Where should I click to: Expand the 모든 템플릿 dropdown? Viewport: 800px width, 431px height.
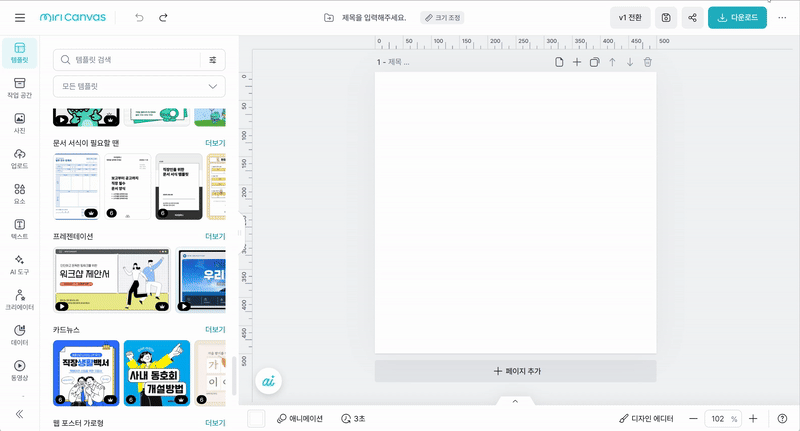pyautogui.click(x=139, y=87)
